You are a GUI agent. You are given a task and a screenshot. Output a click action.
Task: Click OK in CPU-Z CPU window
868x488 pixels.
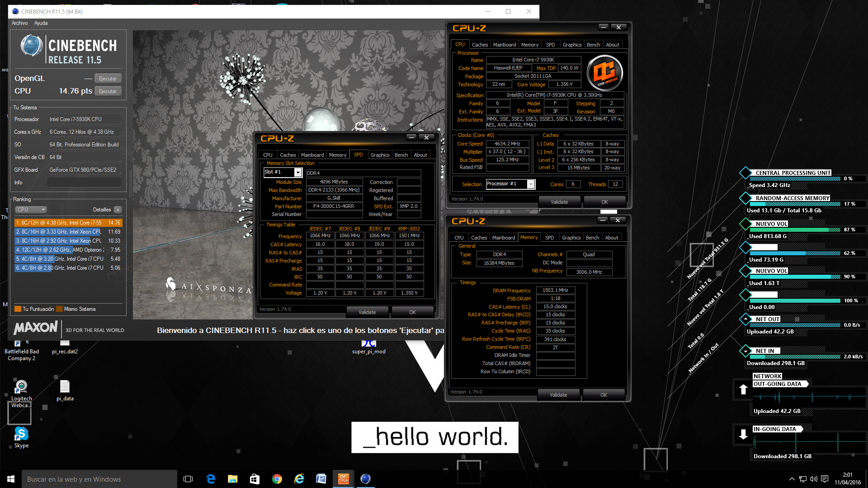(x=604, y=202)
